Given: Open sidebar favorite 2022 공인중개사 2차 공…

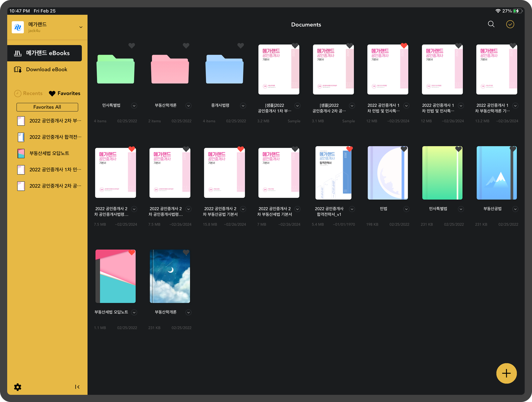Looking at the screenshot, I should coord(49,186).
